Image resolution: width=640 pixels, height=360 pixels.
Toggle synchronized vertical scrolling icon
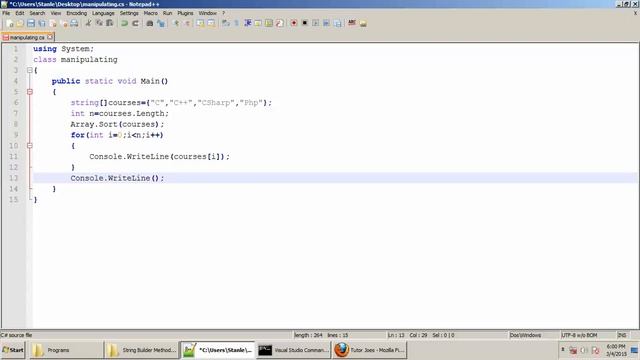tap(200, 23)
